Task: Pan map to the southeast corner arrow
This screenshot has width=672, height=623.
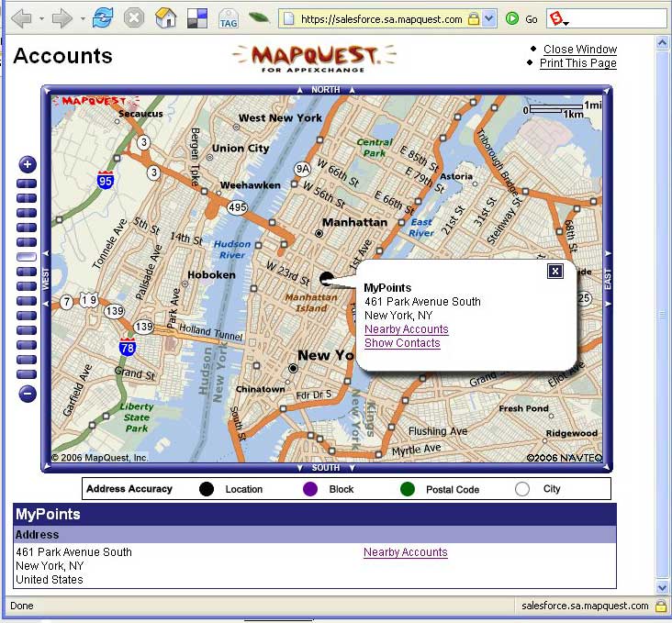Action: pos(607,467)
